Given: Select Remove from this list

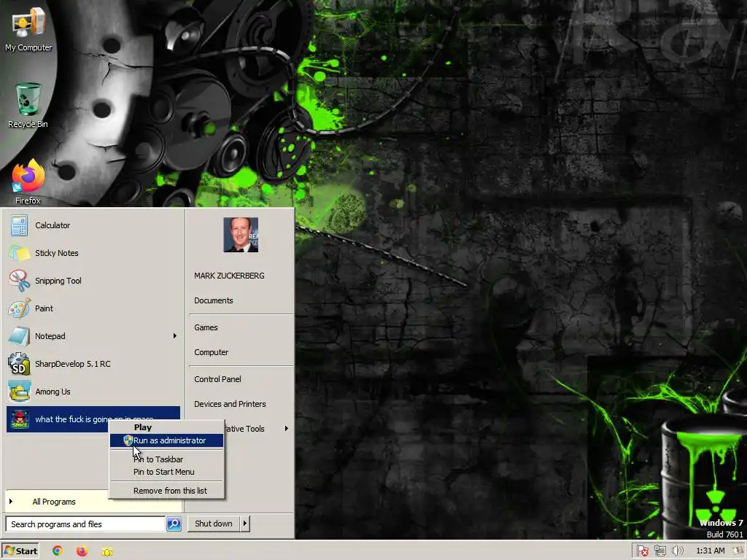Looking at the screenshot, I should click(166, 491).
